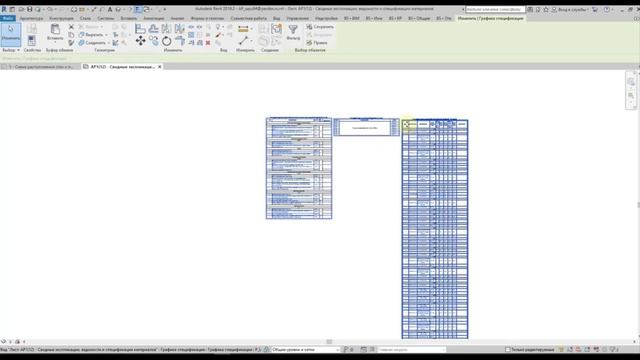
Task: Open the Properties (Свойства) palette button
Action: [31, 40]
